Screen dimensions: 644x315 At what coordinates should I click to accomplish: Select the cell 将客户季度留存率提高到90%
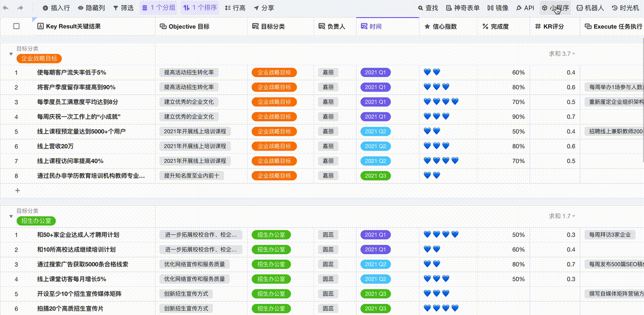[x=93, y=87]
